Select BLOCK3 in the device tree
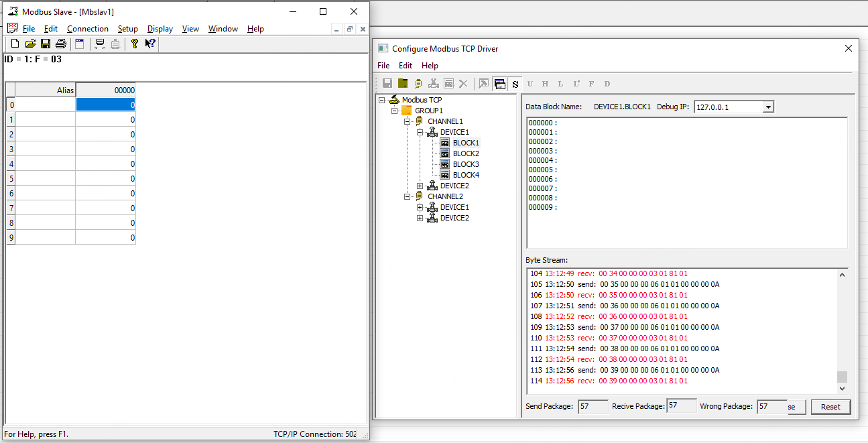 pyautogui.click(x=465, y=164)
